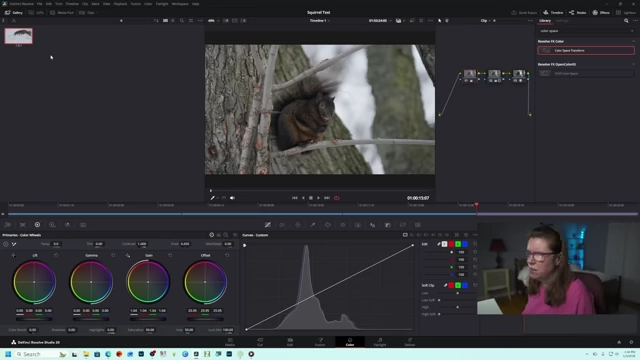Select the OCIO Color Space effect
Image resolution: width=640 pixels, height=360 pixels.
586,73
